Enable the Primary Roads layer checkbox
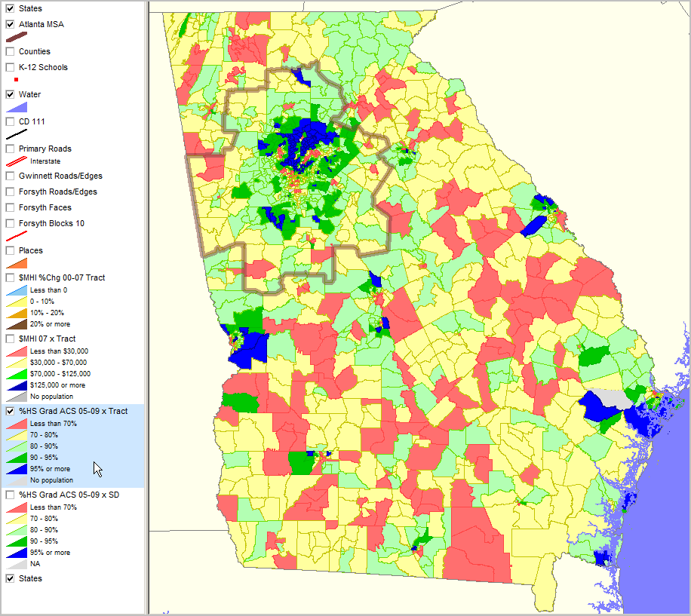Viewport: 691px width, 616px height. point(8,148)
